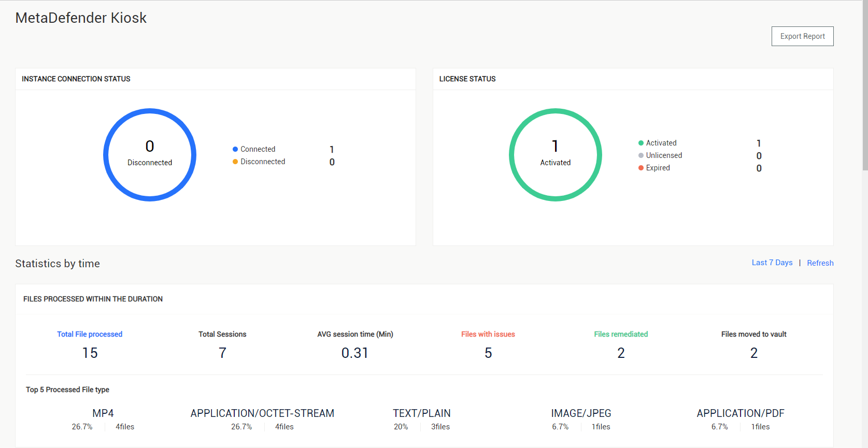Click the APPLICATION/OCTET-STREAM file type heading
Viewport: 868px width, 448px height.
[262, 413]
